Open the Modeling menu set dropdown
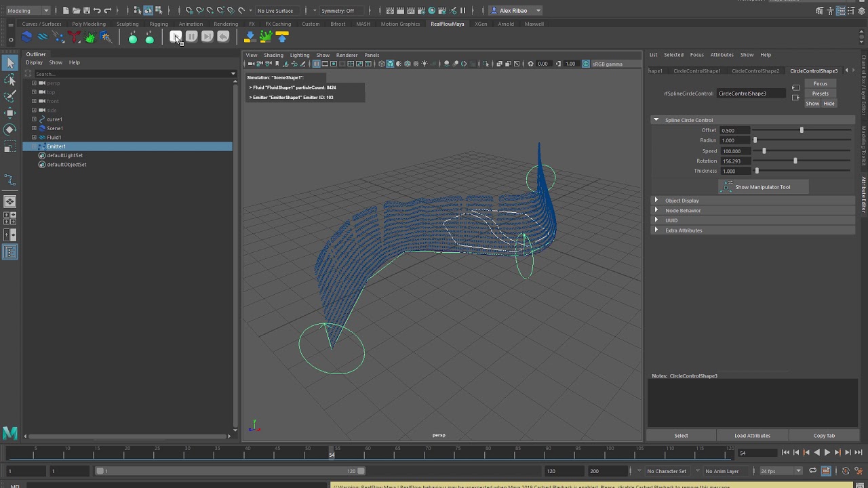Viewport: 868px width, 488px height. (27, 11)
